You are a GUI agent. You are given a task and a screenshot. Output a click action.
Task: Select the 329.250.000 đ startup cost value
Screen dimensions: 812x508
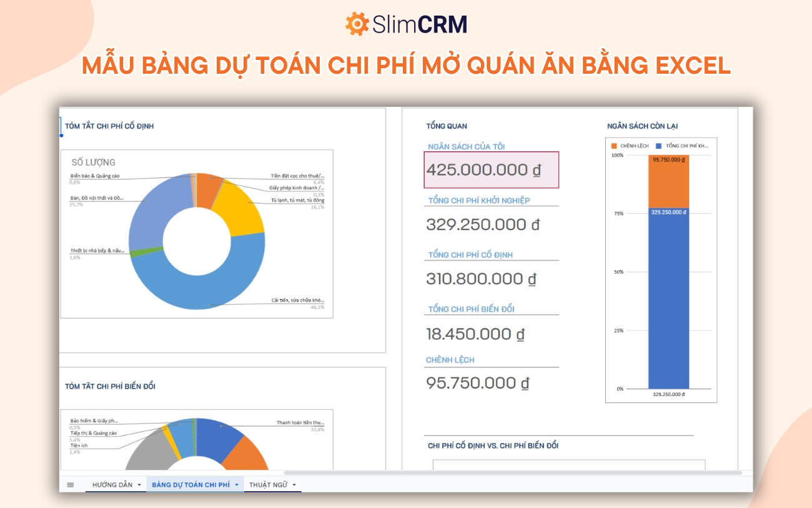point(483,225)
